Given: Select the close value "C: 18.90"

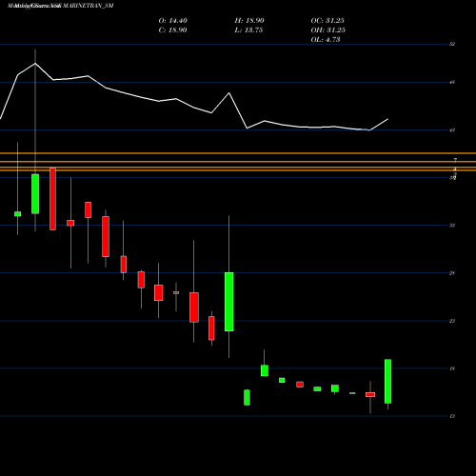Looking at the screenshot, I should pos(172,30).
